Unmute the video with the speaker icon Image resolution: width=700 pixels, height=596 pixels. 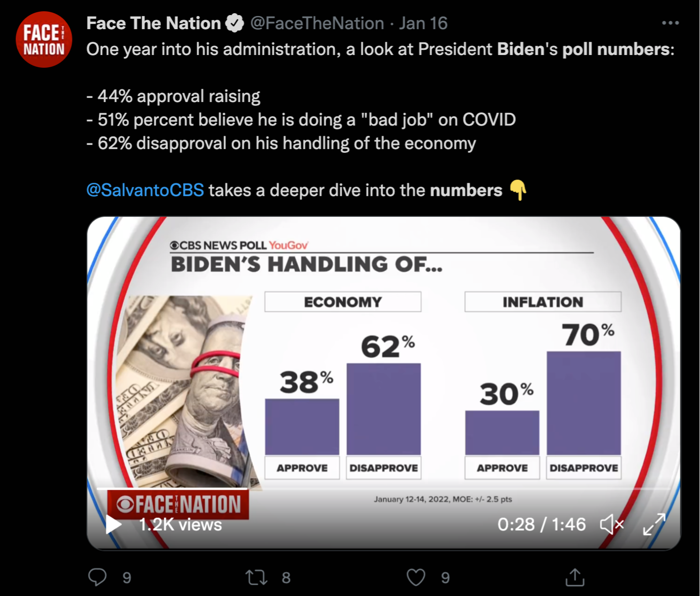click(611, 524)
